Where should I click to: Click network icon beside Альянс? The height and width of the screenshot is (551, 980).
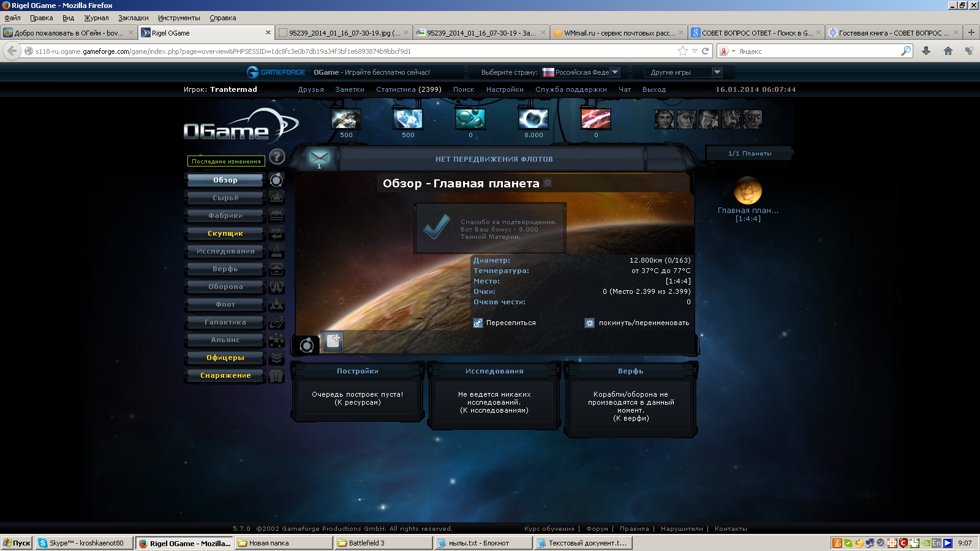[277, 340]
